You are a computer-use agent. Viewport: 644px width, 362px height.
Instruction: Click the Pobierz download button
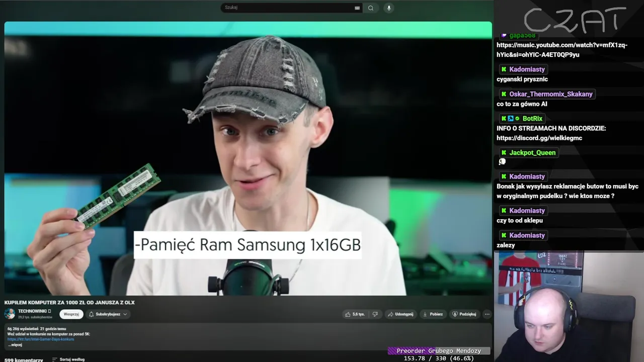click(x=433, y=314)
